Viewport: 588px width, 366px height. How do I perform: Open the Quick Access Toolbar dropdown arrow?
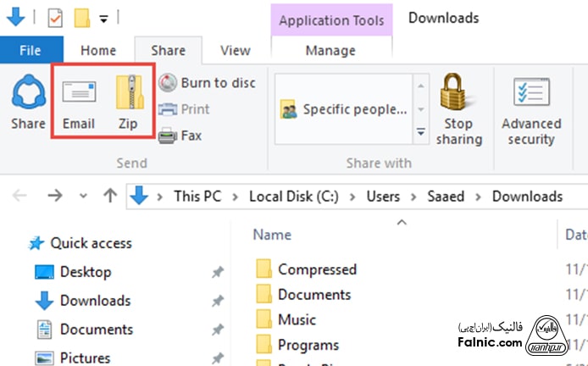tap(103, 18)
